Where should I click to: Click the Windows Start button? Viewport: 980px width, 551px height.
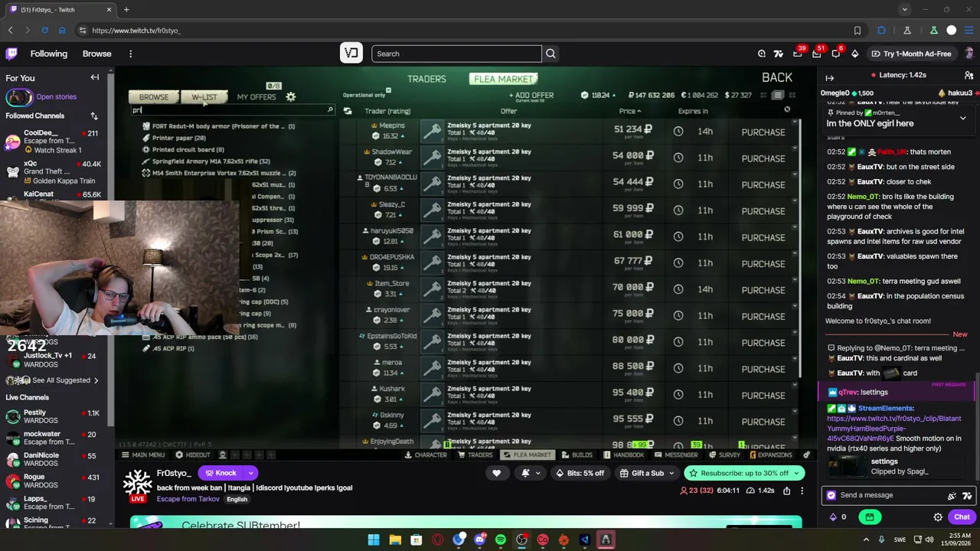click(374, 540)
